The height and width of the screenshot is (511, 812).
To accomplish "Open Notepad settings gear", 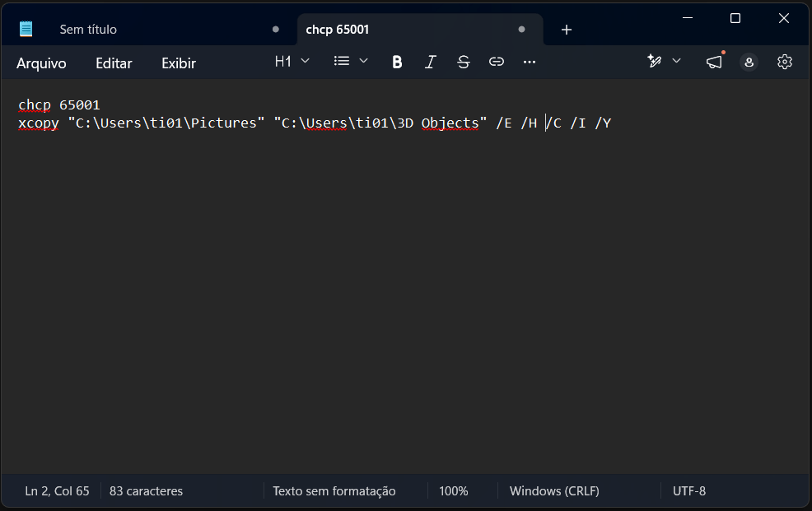I will 785,62.
